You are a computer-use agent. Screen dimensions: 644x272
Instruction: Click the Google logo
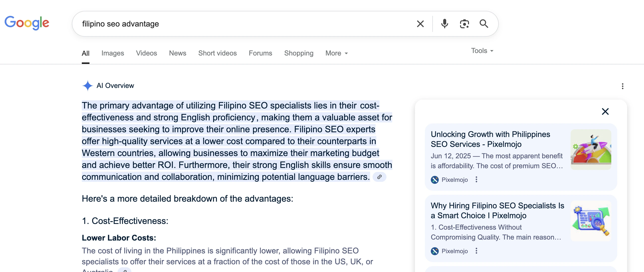[x=27, y=23]
